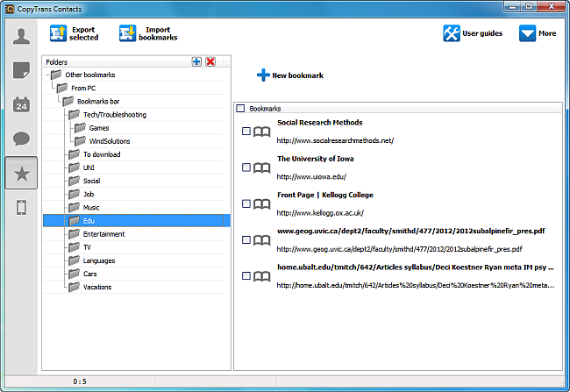The width and height of the screenshot is (570, 392).
Task: Open the User guides link
Action: coord(482,33)
